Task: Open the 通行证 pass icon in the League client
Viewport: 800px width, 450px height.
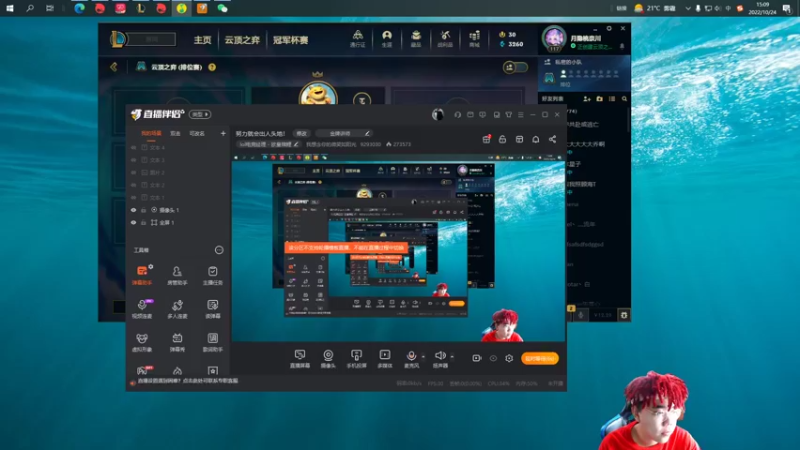Action: pyautogui.click(x=358, y=38)
